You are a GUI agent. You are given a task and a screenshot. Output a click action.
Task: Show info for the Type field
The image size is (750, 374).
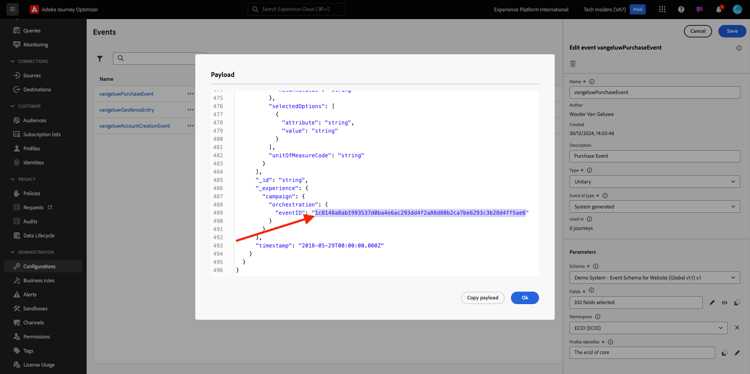[x=589, y=170]
